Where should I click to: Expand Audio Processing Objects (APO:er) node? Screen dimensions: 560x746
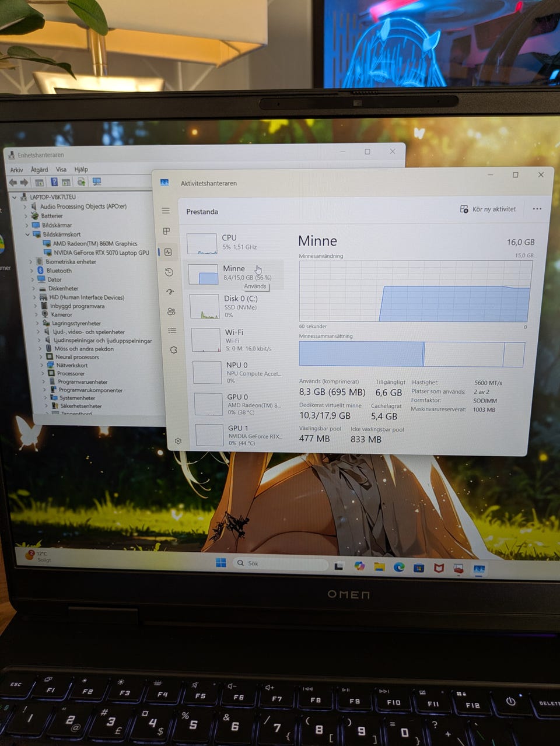coord(25,206)
